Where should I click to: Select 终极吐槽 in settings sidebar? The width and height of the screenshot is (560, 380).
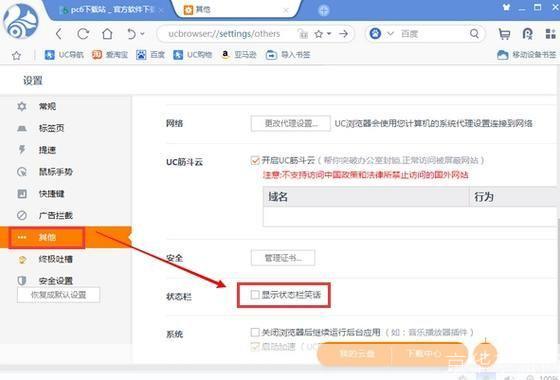tap(66, 259)
